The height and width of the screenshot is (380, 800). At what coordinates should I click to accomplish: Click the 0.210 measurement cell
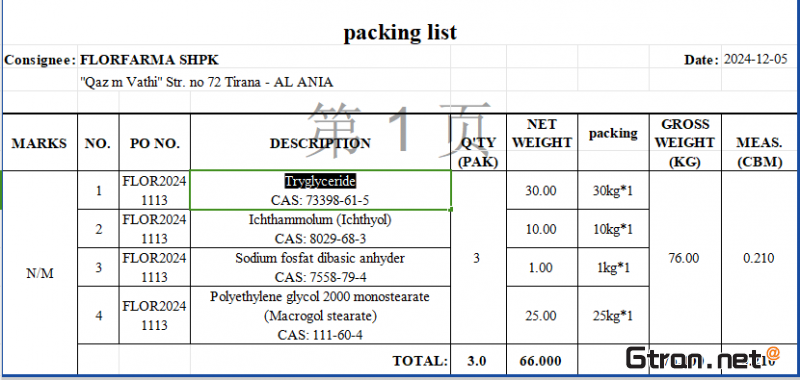(x=759, y=258)
